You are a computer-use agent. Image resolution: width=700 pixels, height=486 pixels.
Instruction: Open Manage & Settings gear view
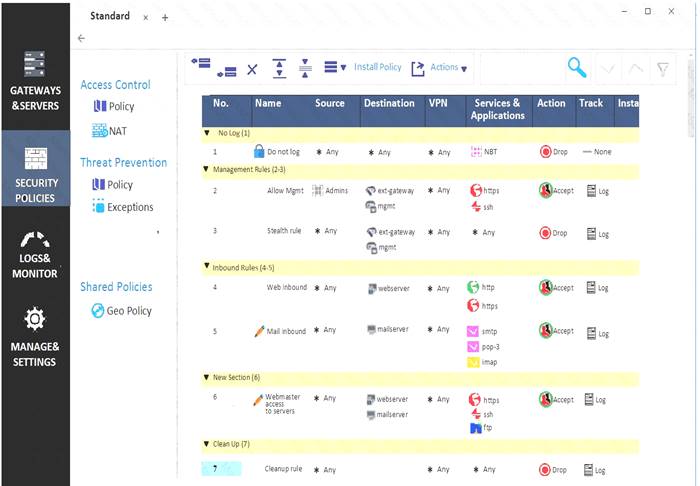click(x=35, y=337)
